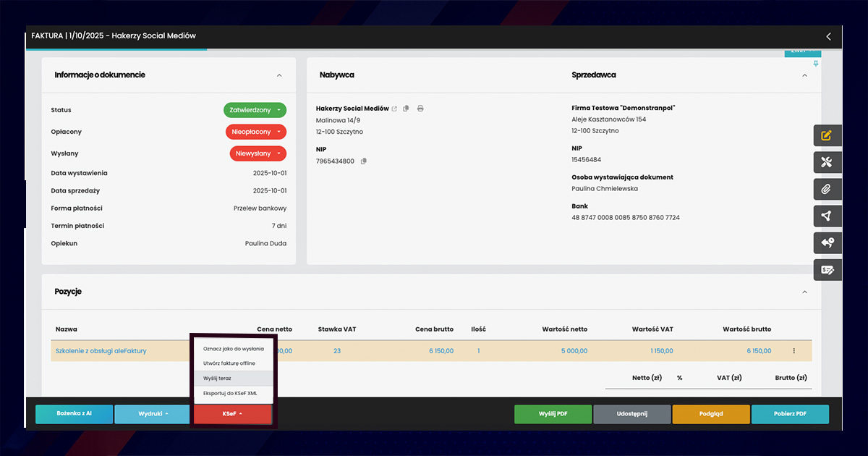Open the Zatwierdzony status dropdown

pos(255,110)
